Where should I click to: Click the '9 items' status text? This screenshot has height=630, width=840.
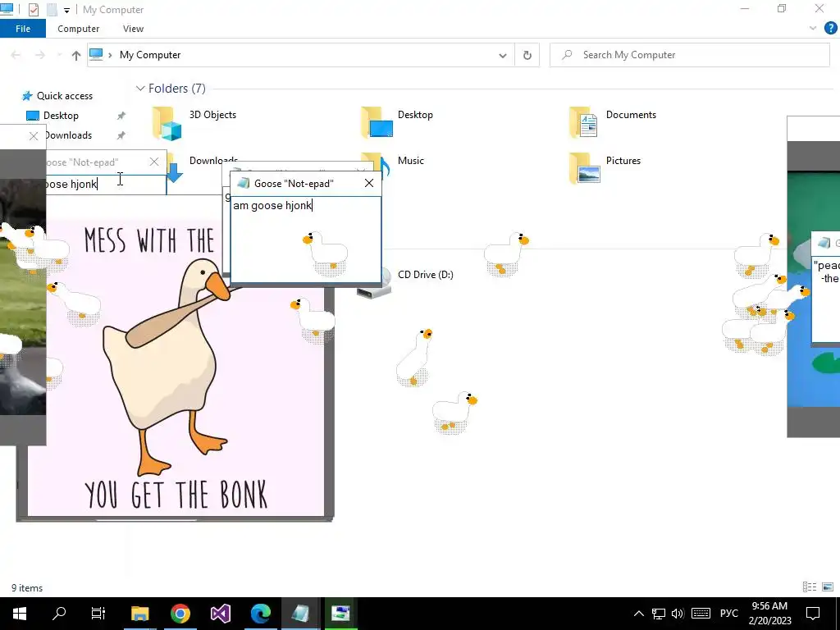27,588
